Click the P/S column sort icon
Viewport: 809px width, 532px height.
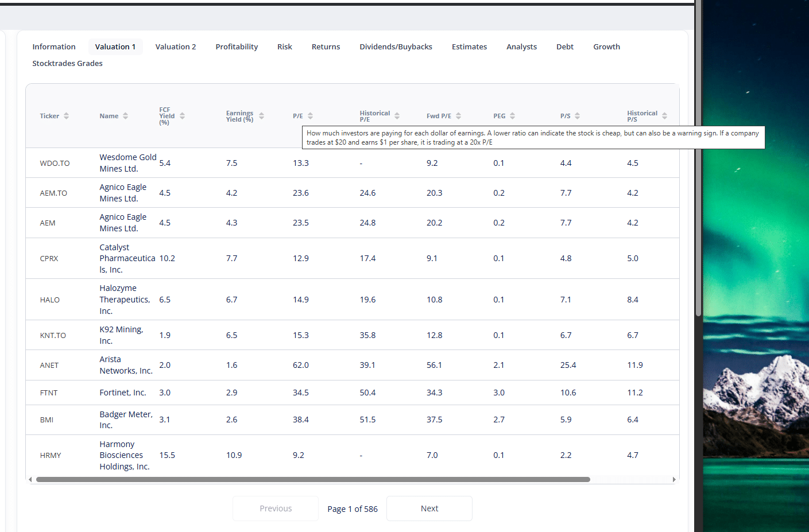click(x=577, y=116)
